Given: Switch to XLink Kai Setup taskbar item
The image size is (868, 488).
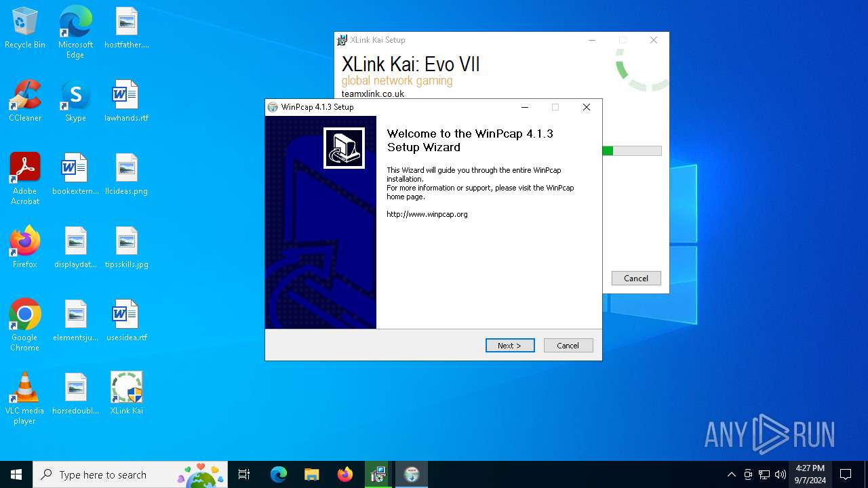Looking at the screenshot, I should tap(378, 474).
